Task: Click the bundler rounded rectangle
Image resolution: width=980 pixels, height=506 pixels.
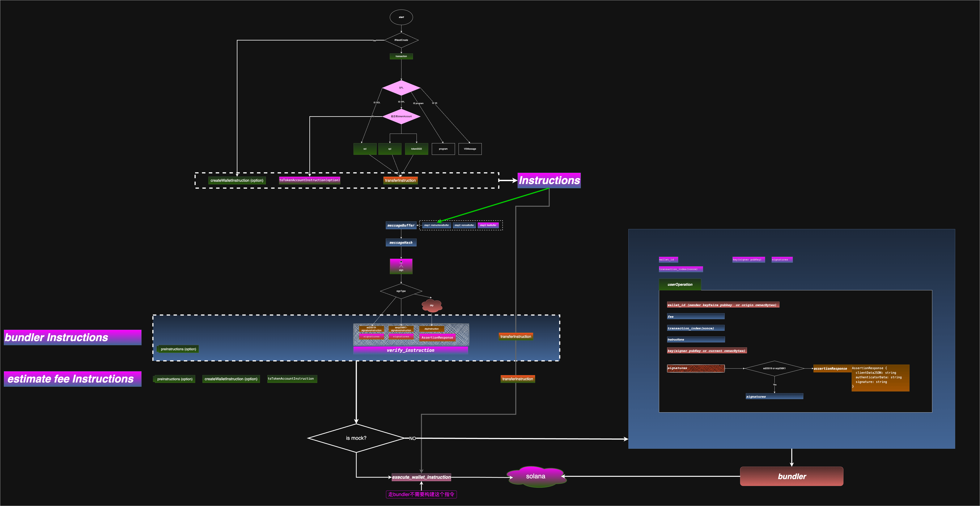Action: click(x=792, y=476)
